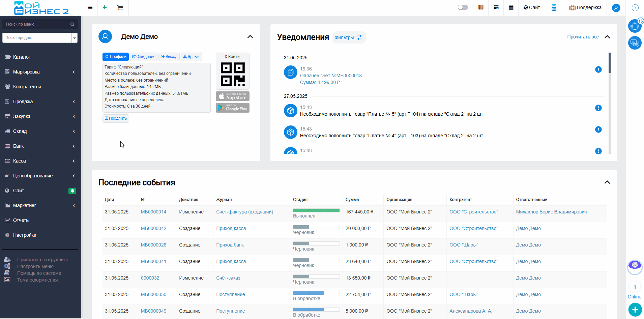Click the Прочитать все link
Viewport: 644px width, 319px height.
click(x=583, y=37)
